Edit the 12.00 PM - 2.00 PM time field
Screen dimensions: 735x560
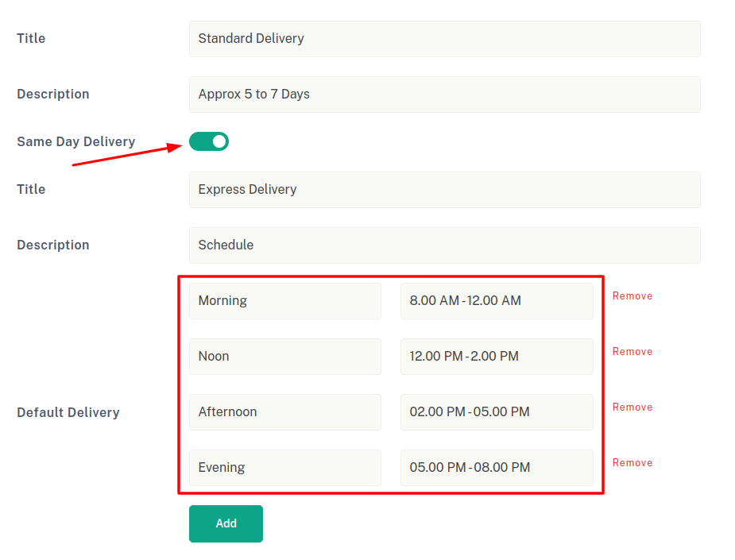pyautogui.click(x=496, y=357)
